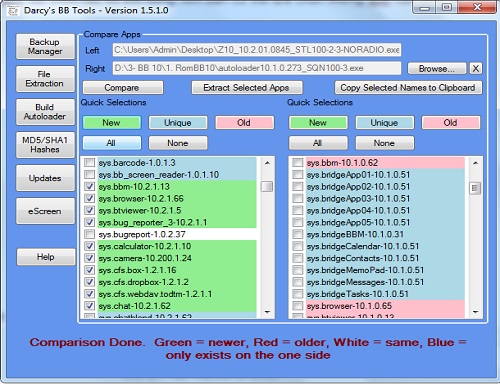Click the right list scrollbar thumb
The height and width of the screenshot is (384, 500).
tap(475, 188)
